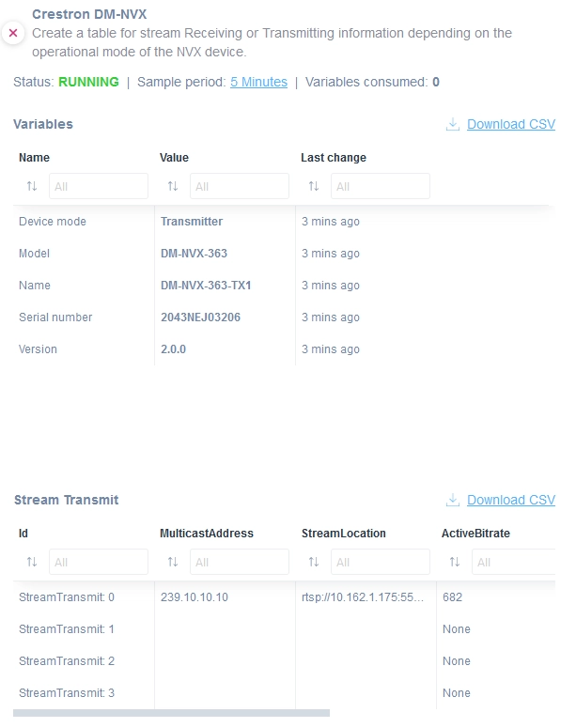The image size is (576, 728).
Task: Sort the Variables table by Last change
Action: [314, 186]
